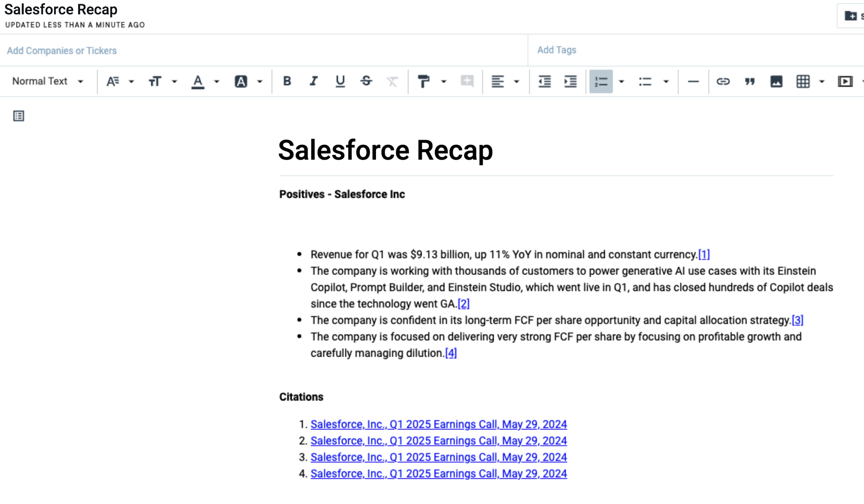Toggle italic formatting
Viewport: 864px width, 504px height.
pos(313,81)
